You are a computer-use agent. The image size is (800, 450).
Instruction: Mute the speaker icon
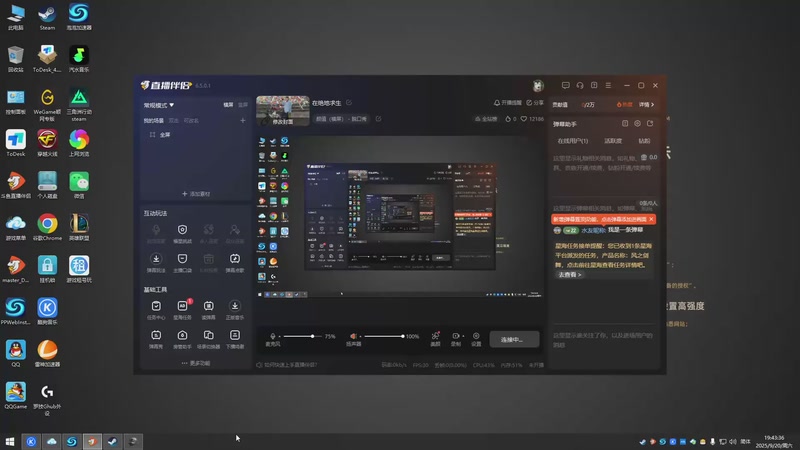pyautogui.click(x=353, y=336)
